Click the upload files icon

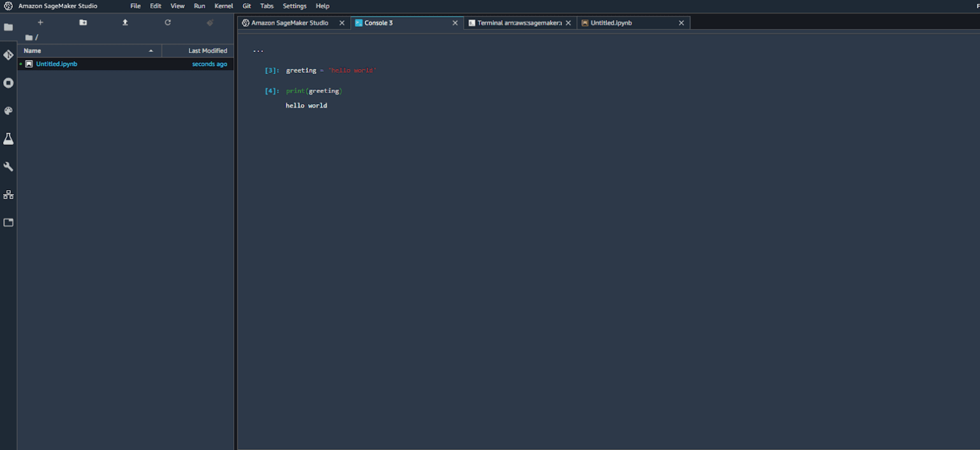[x=125, y=22]
